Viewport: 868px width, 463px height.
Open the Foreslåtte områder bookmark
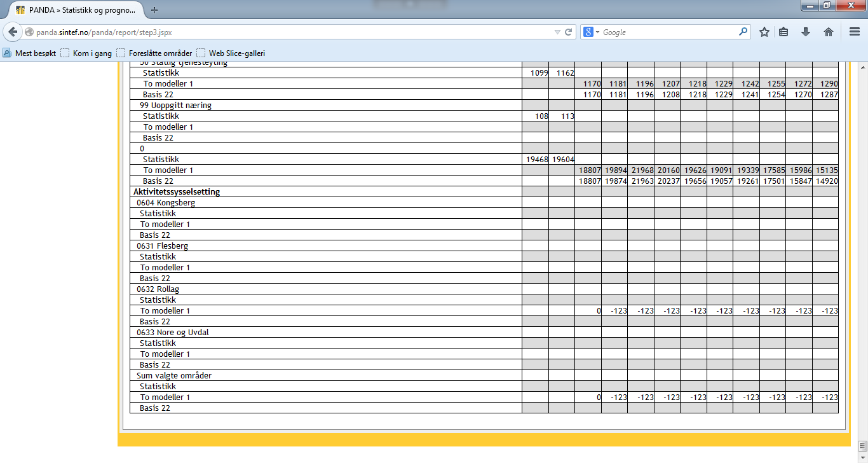click(154, 53)
